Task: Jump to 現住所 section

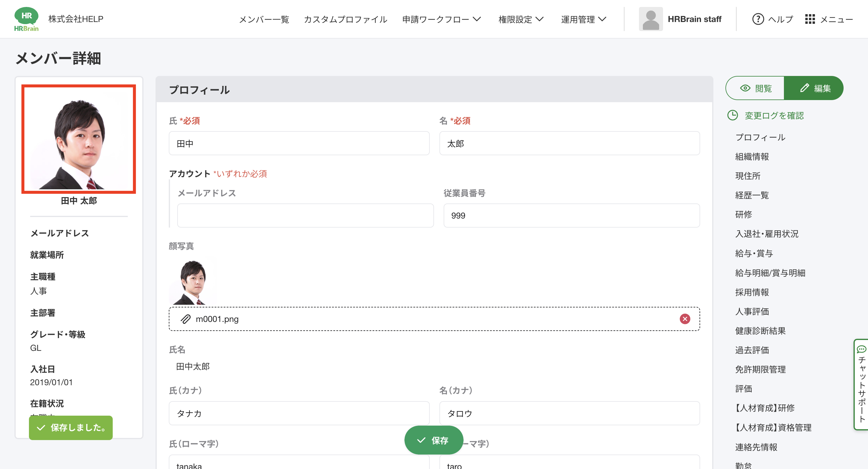Action: point(748,176)
